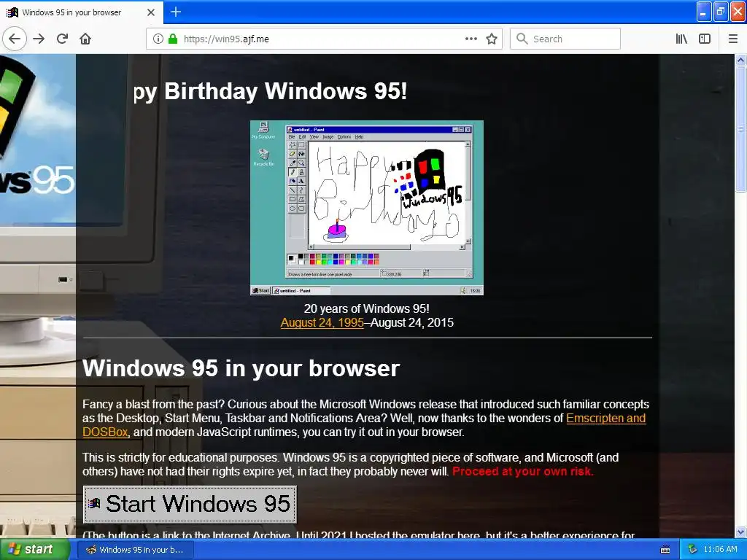Toggle the sidebar view icon
The image size is (747, 560).
pos(705,39)
